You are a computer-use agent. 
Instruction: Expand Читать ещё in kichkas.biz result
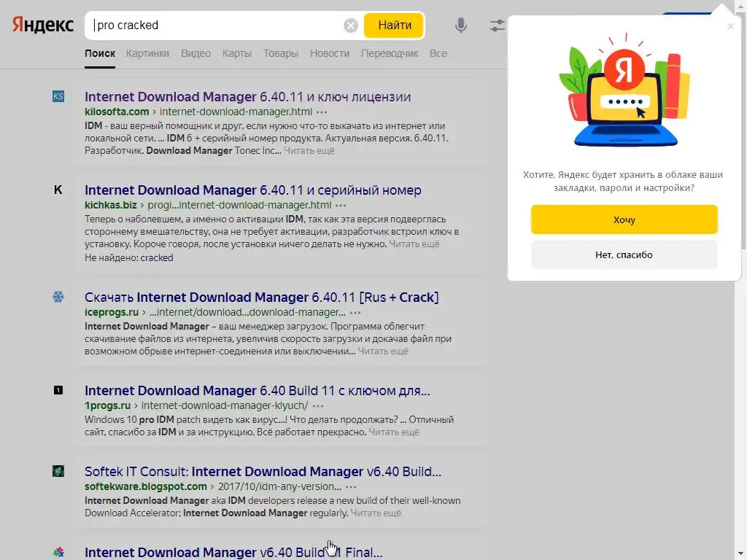point(414,244)
